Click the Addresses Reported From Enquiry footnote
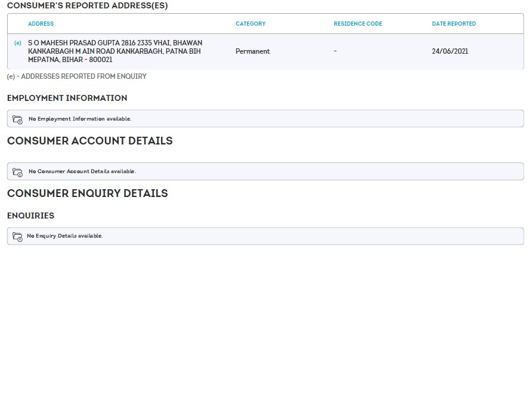This screenshot has width=532, height=394. tap(76, 76)
